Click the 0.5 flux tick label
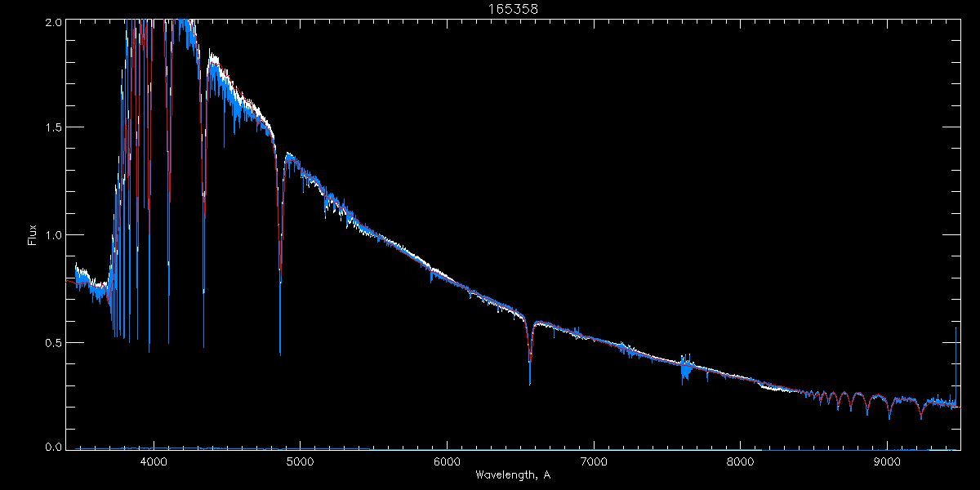Image resolution: width=980 pixels, height=490 pixels. 52,342
